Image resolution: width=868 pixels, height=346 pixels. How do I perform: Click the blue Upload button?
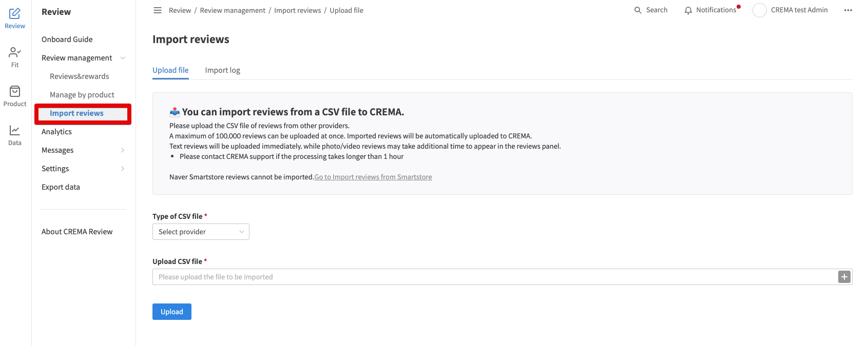(x=172, y=312)
